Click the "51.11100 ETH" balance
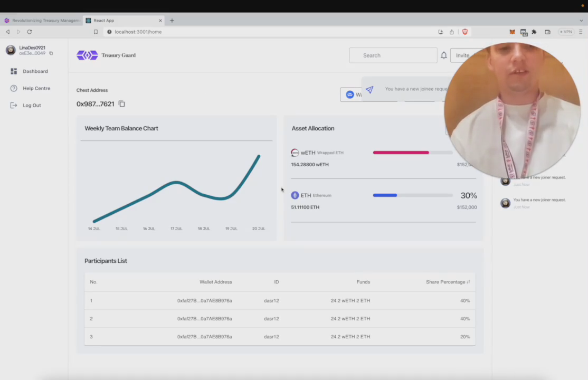588x380 pixels. click(305, 207)
